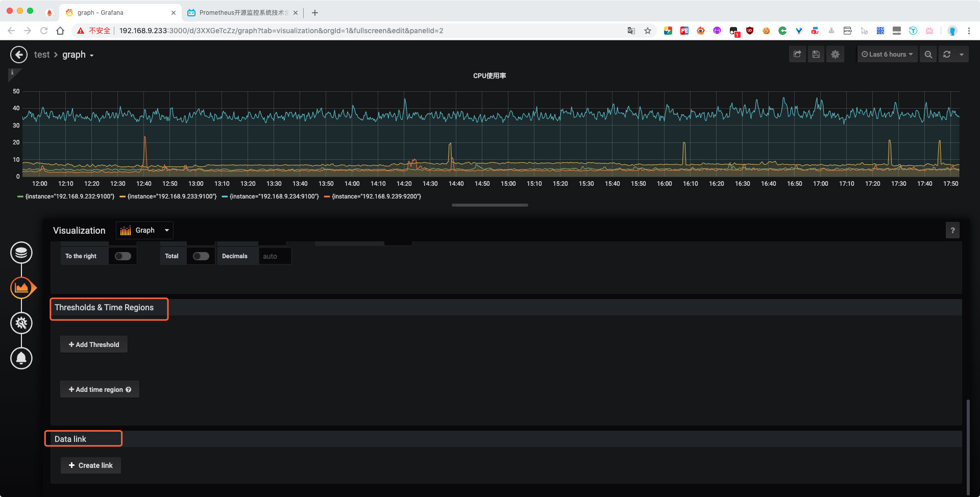Toggle legend To the right switch
Screen dimensions: 980x497
point(123,256)
